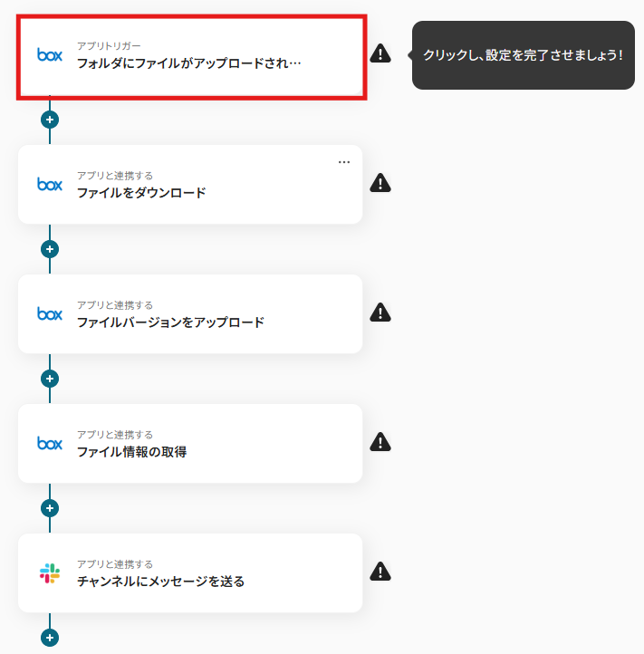Click the Box logo in the trigger card

pyautogui.click(x=50, y=54)
